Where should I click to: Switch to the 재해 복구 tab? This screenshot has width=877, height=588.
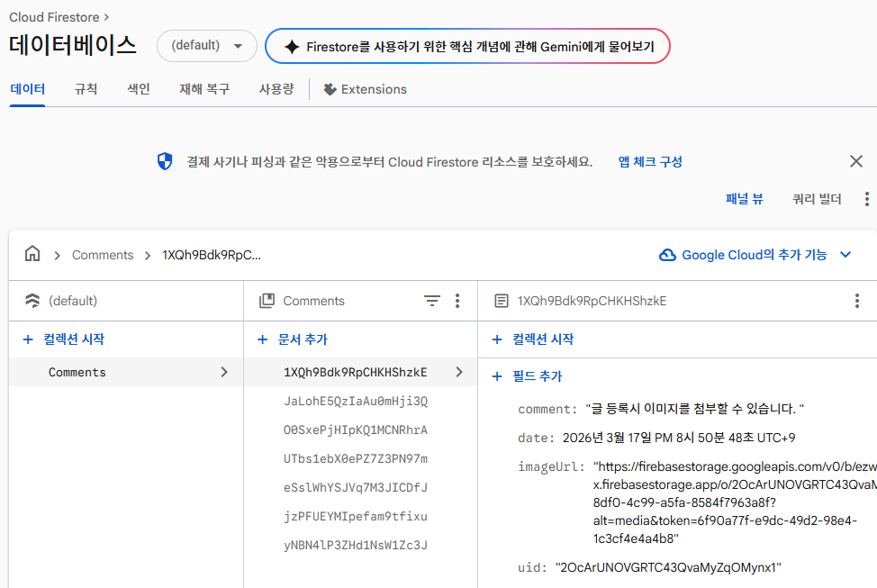204,89
